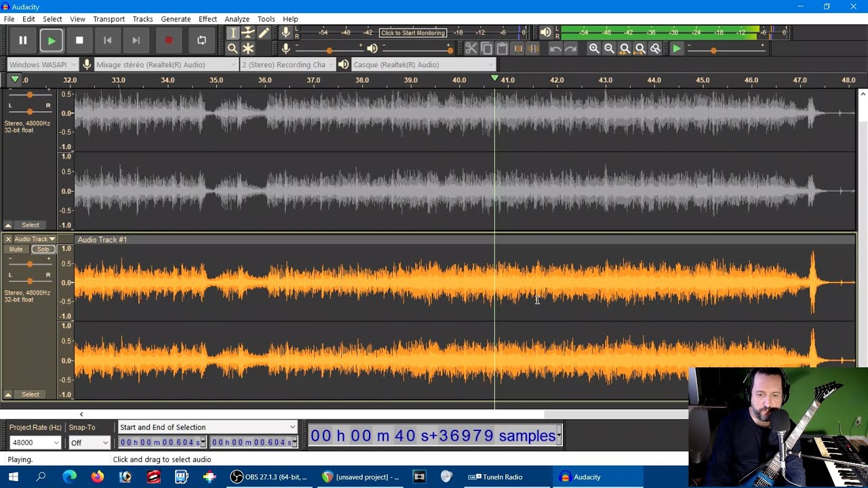This screenshot has height=488, width=868.
Task: Toggle the Loop playback button
Action: click(x=201, y=41)
